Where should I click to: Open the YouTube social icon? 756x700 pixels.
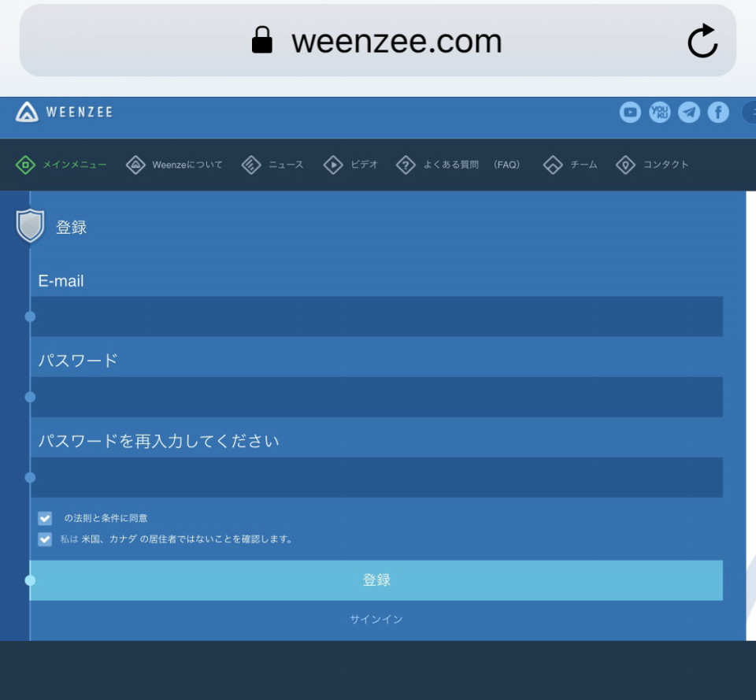[x=630, y=113]
